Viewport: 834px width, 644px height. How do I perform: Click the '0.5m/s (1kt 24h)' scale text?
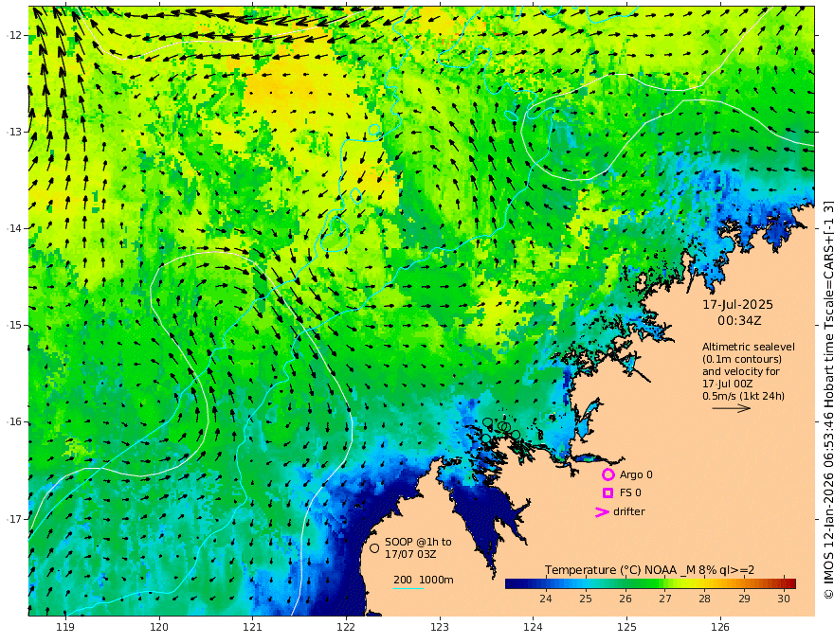pos(744,396)
